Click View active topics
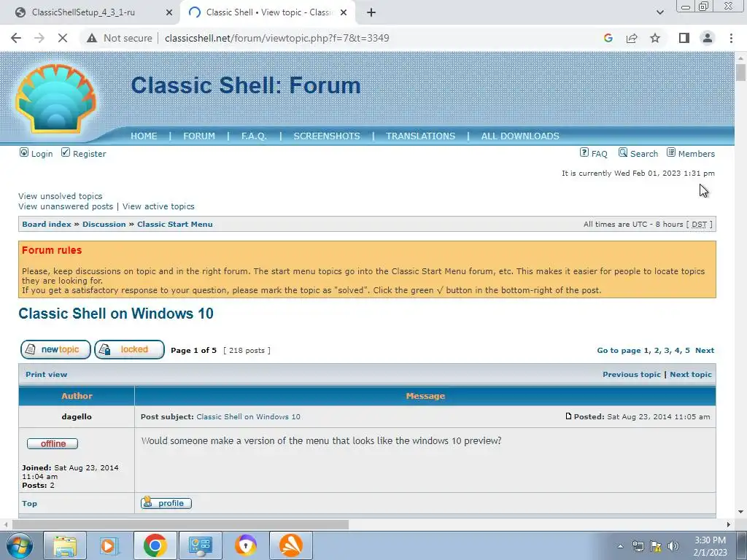Viewport: 747px width, 560px height. pos(158,206)
